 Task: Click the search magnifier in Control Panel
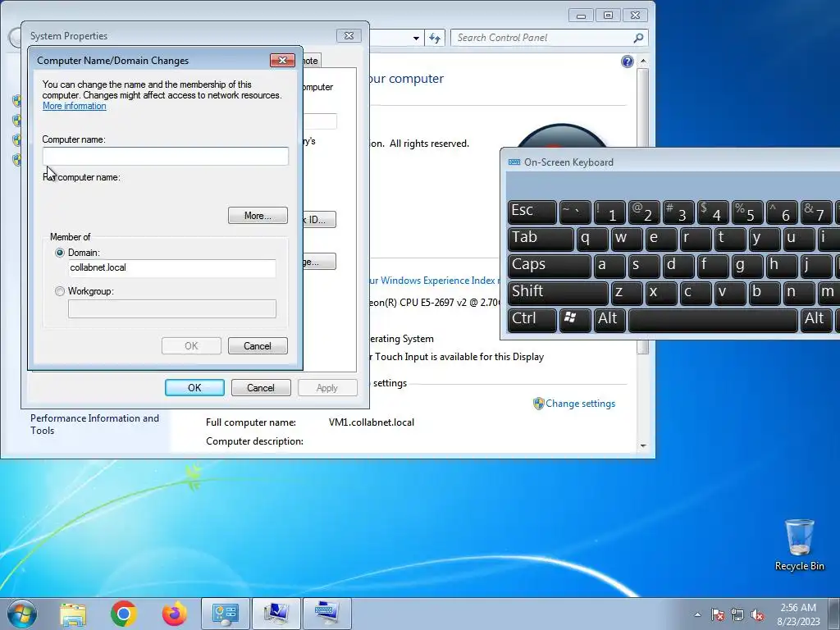(x=638, y=38)
